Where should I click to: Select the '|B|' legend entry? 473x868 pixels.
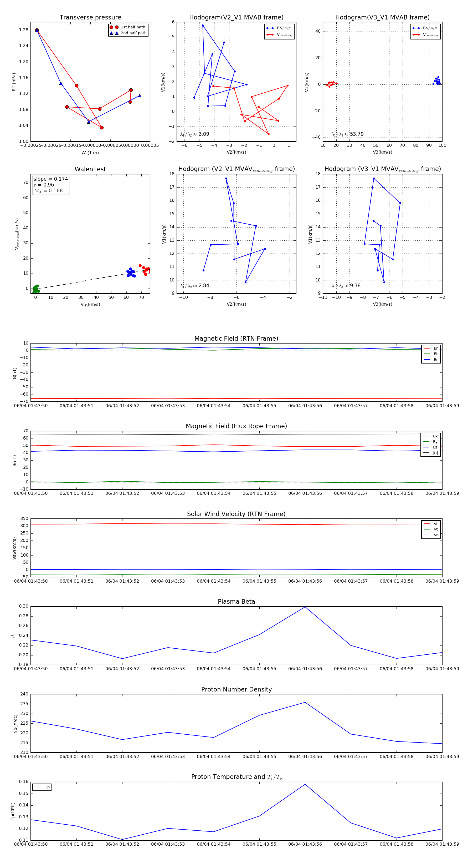pyautogui.click(x=431, y=453)
